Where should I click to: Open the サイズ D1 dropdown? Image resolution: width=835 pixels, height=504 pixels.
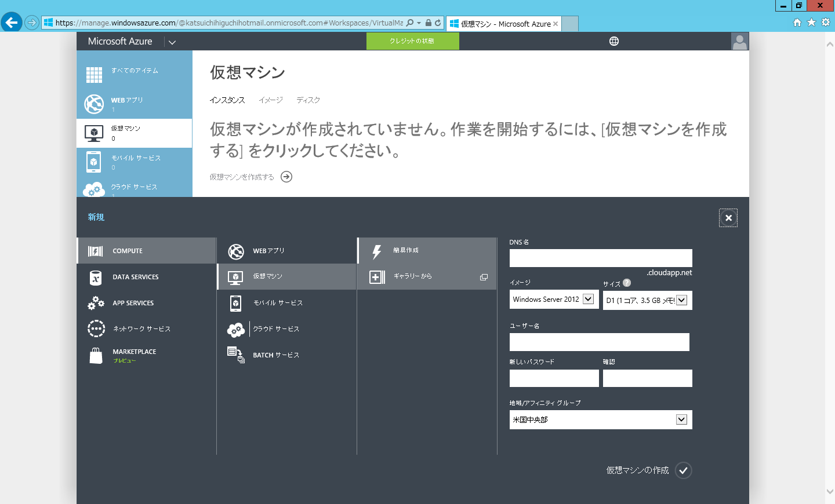pyautogui.click(x=647, y=300)
